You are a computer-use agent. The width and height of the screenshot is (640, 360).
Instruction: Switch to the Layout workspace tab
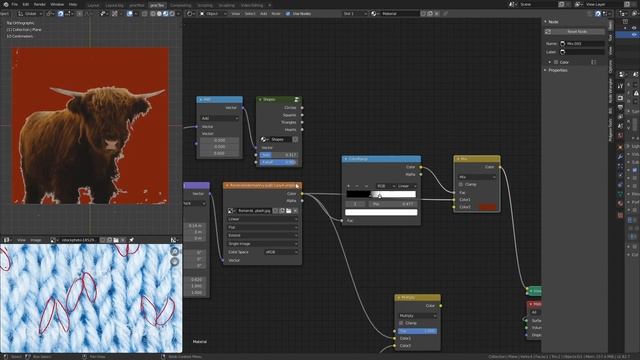[x=93, y=5]
